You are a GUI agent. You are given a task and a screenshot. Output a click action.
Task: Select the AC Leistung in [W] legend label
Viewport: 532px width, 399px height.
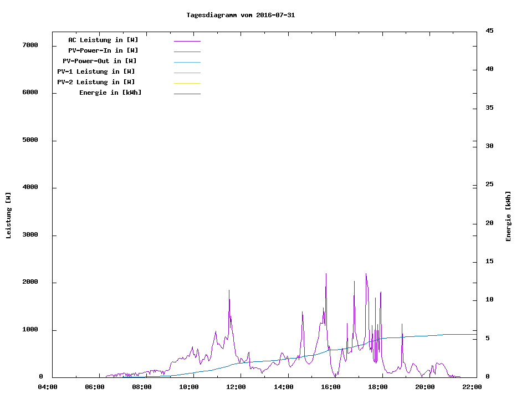coord(103,40)
